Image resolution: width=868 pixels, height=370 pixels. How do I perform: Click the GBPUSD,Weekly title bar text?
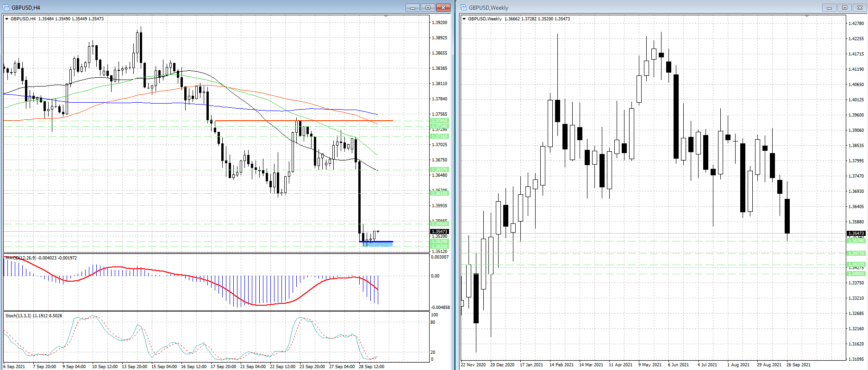coord(488,8)
